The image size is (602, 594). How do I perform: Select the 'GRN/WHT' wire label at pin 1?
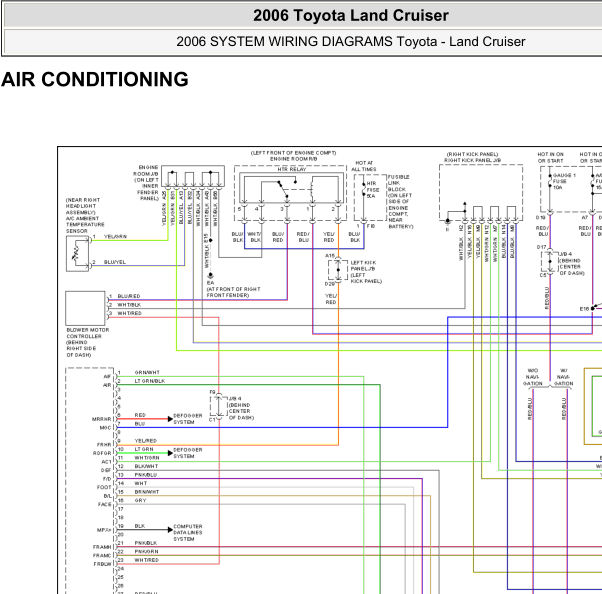tap(147, 372)
